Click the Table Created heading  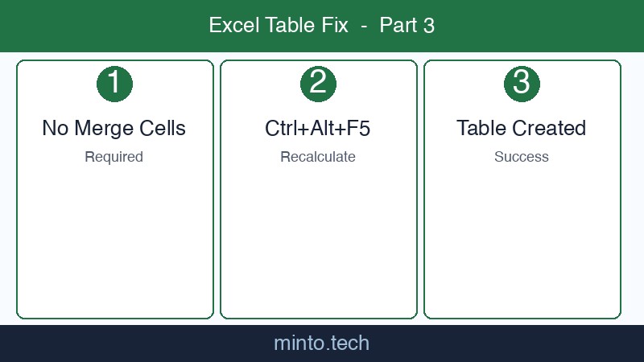[x=522, y=128]
